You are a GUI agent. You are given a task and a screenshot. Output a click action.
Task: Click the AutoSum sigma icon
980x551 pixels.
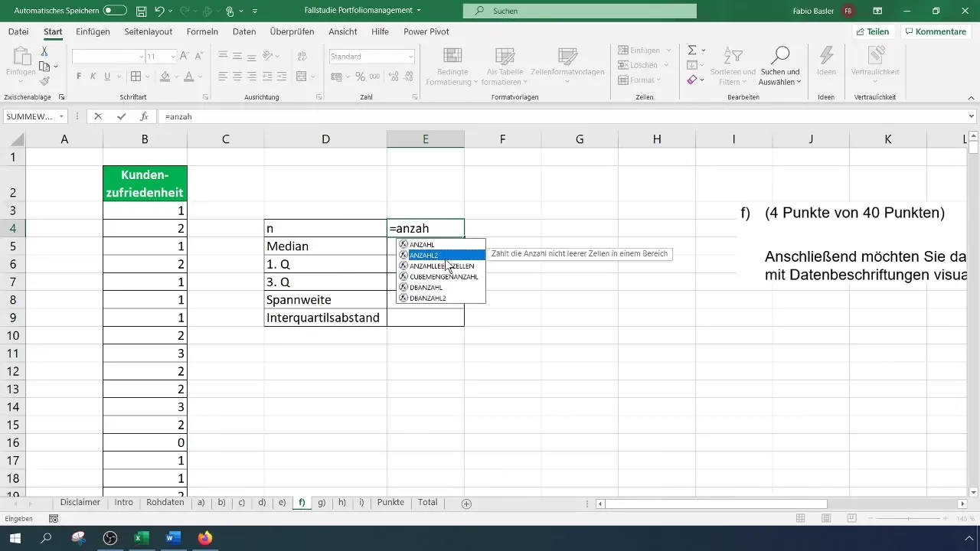(x=692, y=50)
